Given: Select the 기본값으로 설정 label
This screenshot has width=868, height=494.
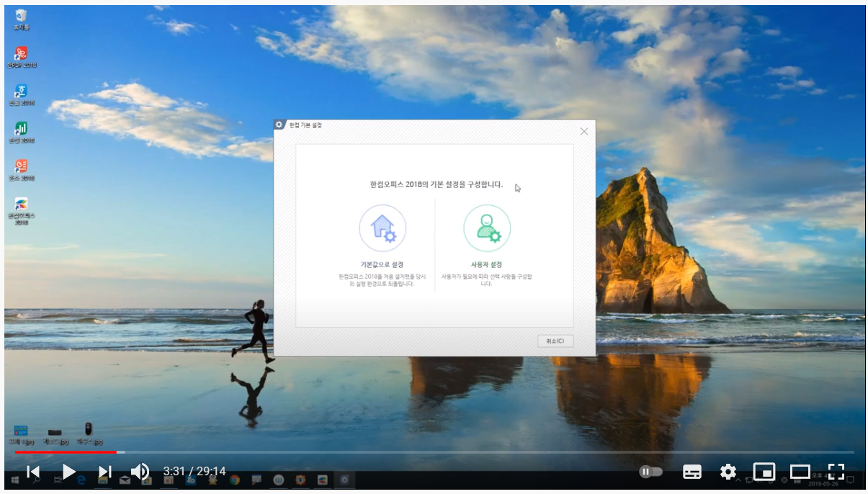Looking at the screenshot, I should 382,264.
